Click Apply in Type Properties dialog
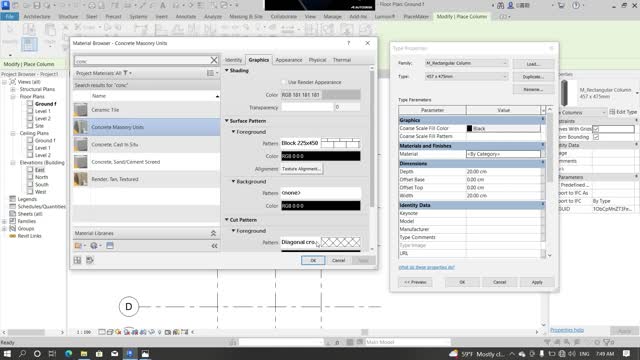Viewport: 640px width, 360px height. click(x=537, y=282)
